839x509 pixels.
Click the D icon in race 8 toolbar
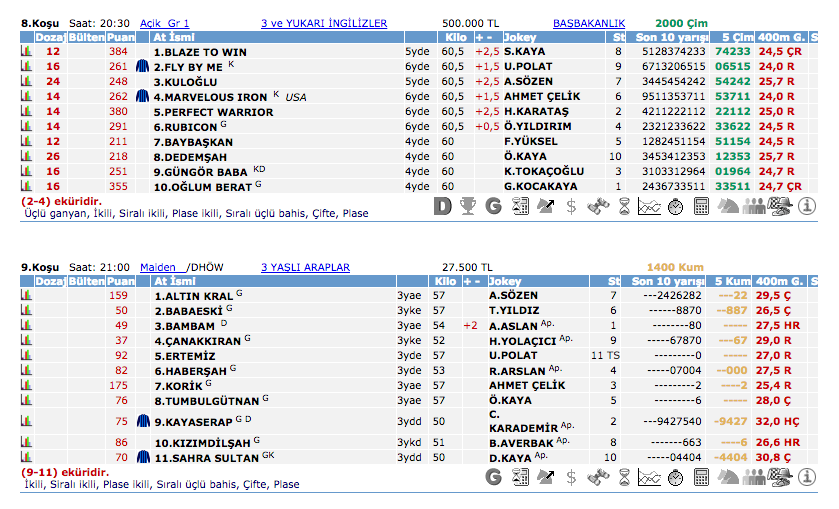[443, 207]
